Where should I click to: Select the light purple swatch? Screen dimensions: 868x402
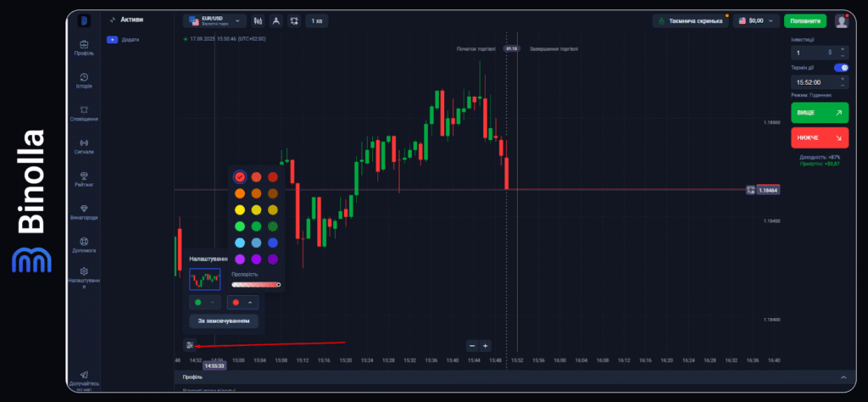click(x=240, y=260)
